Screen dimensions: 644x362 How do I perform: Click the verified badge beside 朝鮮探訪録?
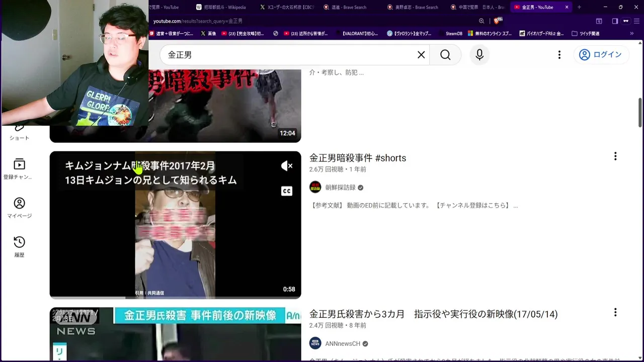point(360,188)
